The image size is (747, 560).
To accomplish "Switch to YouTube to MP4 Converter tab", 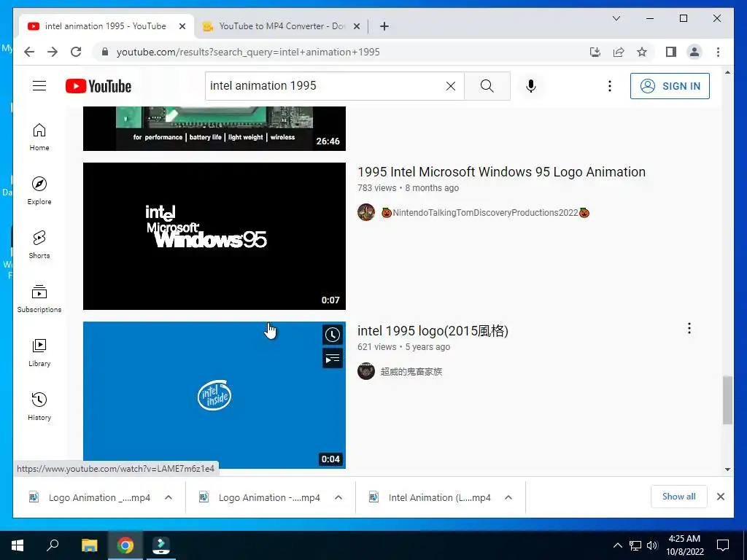I will (x=281, y=26).
